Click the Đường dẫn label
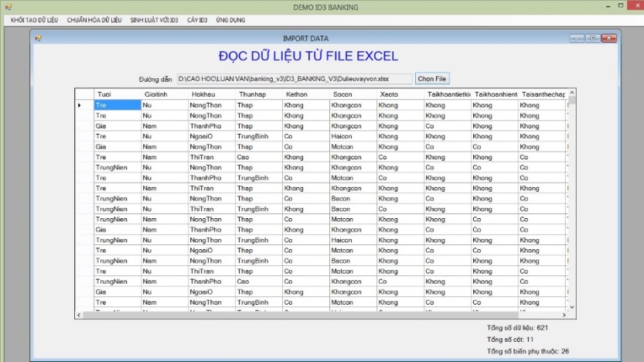644x362 pixels. (x=155, y=80)
